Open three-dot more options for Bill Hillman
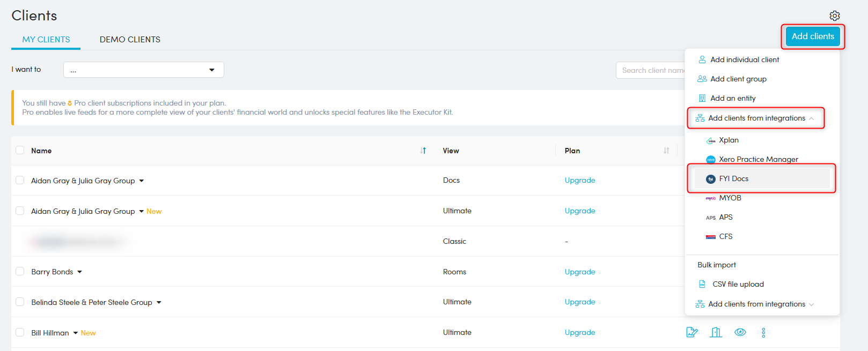The height and width of the screenshot is (351, 868). (x=763, y=332)
